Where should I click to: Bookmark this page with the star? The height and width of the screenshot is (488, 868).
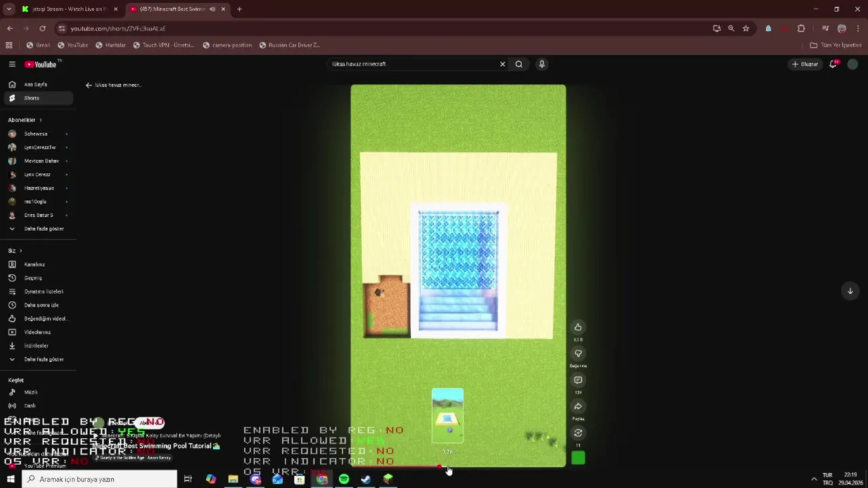point(746,28)
